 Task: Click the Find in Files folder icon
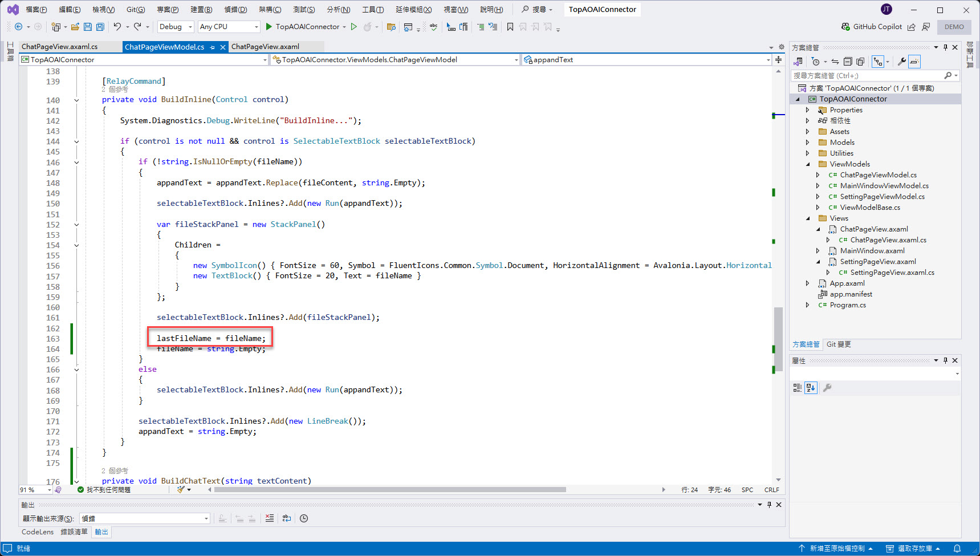point(391,27)
